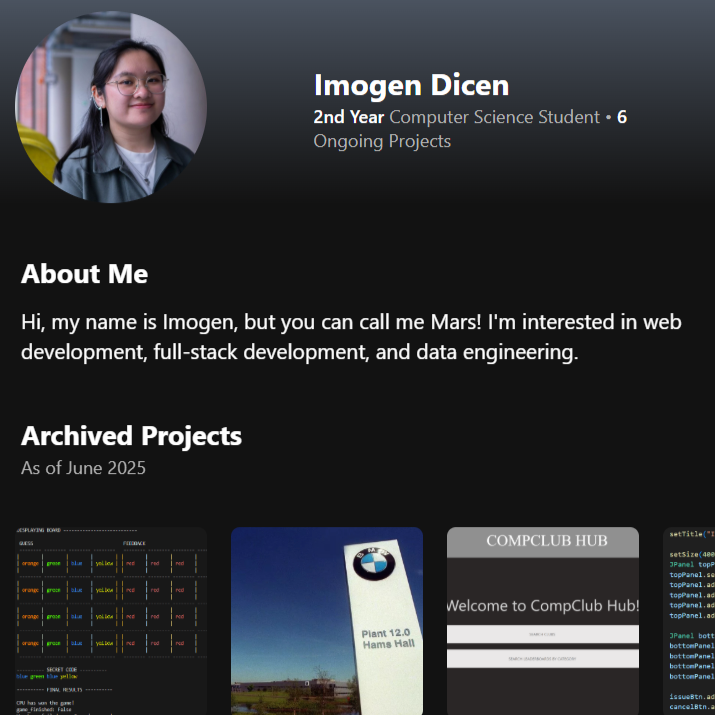Click the 'Plant 12.0 Hams Hall' sign text

click(x=385, y=640)
